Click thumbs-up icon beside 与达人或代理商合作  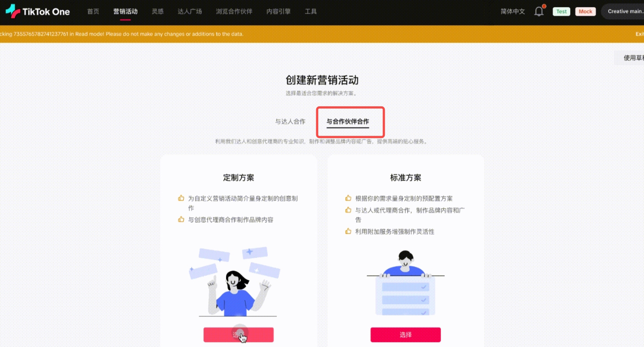348,210
